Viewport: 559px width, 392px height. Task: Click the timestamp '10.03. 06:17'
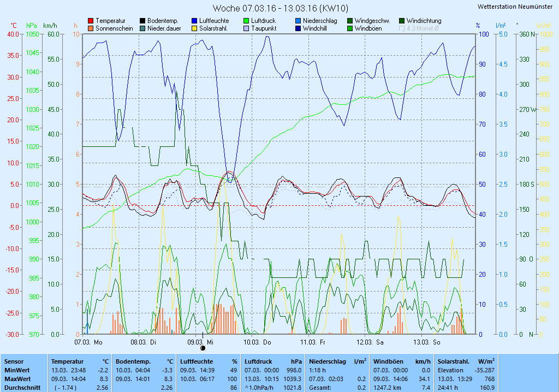[198, 379]
